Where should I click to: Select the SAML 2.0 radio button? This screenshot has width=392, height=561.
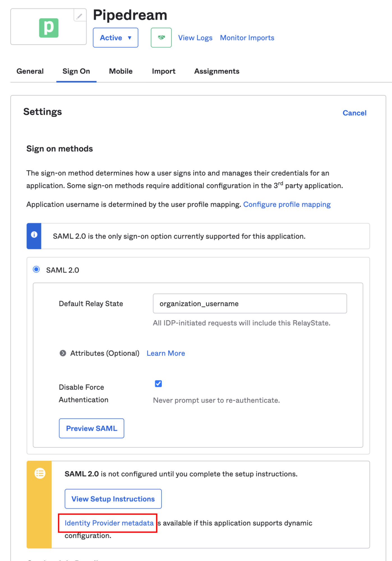coord(36,269)
